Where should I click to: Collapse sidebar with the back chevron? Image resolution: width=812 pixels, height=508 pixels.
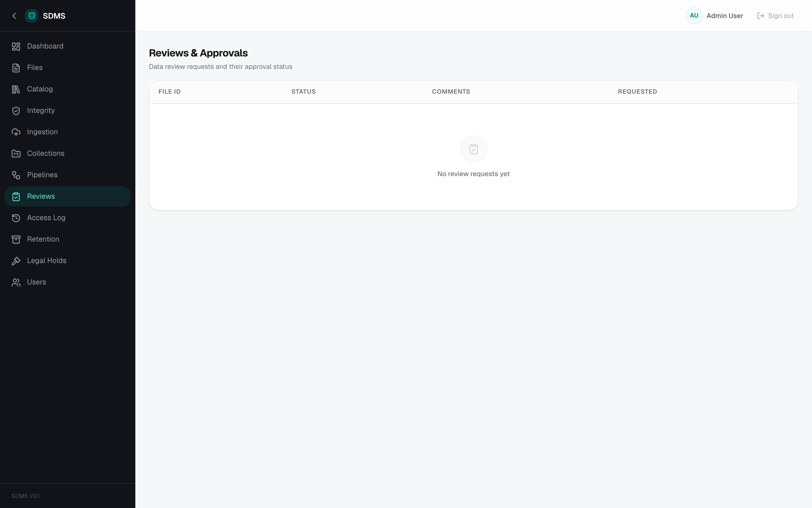pyautogui.click(x=14, y=16)
